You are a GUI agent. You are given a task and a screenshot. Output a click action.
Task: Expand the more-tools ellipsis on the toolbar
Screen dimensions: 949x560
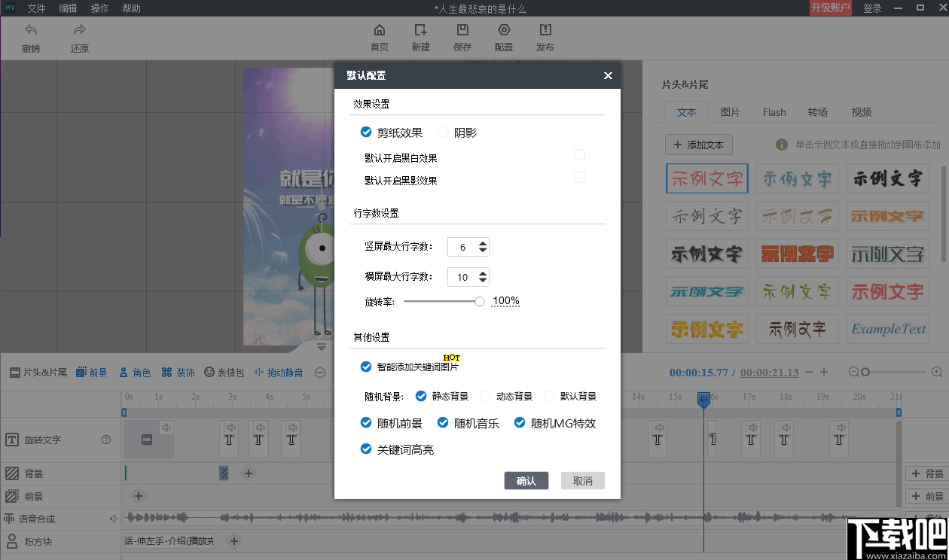coord(320,372)
